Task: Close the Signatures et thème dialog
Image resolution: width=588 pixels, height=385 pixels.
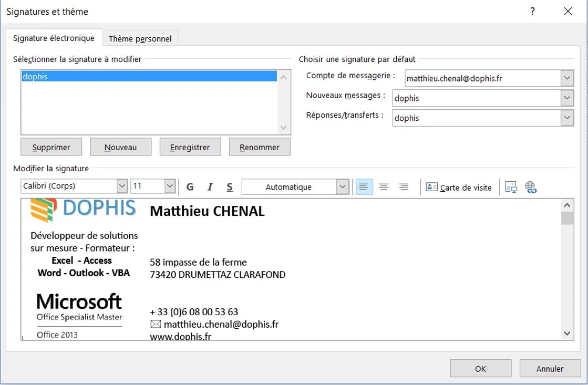Action: pyautogui.click(x=568, y=11)
